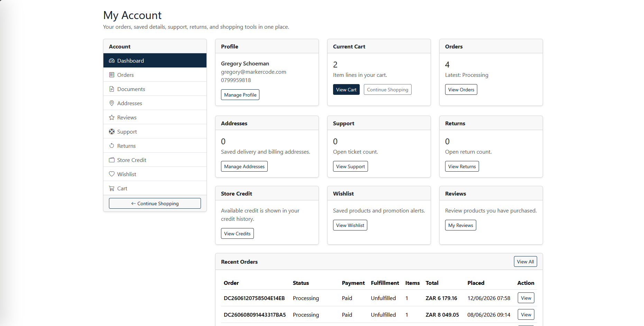Click the View Returns button
This screenshot has width=644, height=326.
click(462, 166)
